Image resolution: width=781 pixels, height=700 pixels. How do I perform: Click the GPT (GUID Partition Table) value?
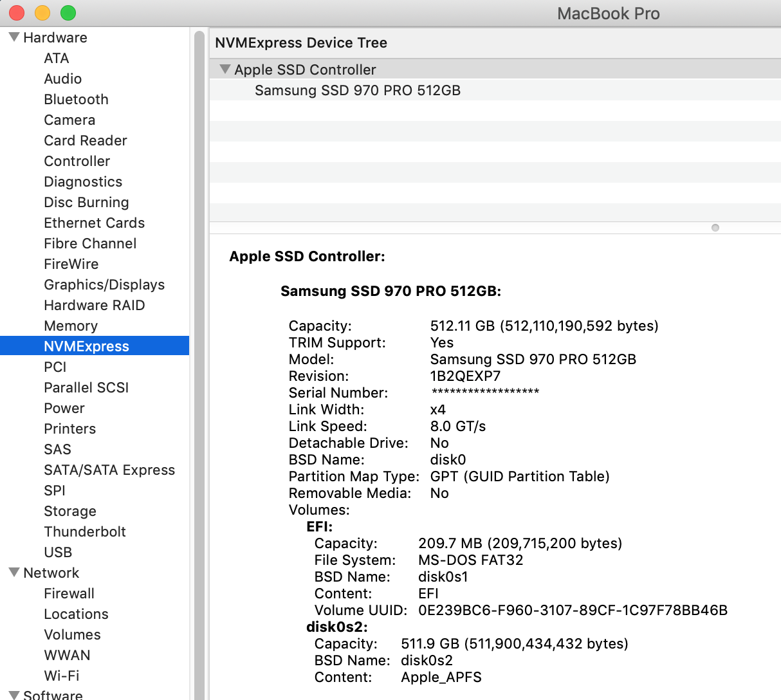(520, 476)
